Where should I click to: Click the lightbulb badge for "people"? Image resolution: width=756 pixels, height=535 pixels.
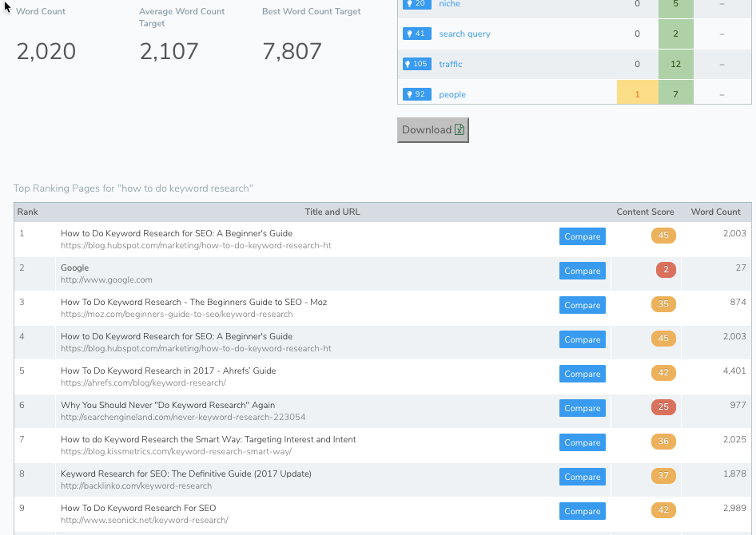417,94
